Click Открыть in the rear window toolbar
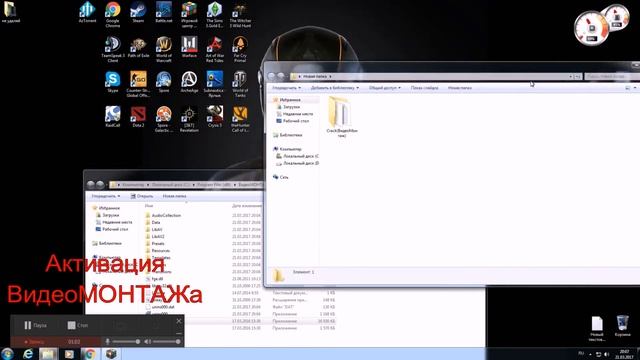 pos(142,196)
